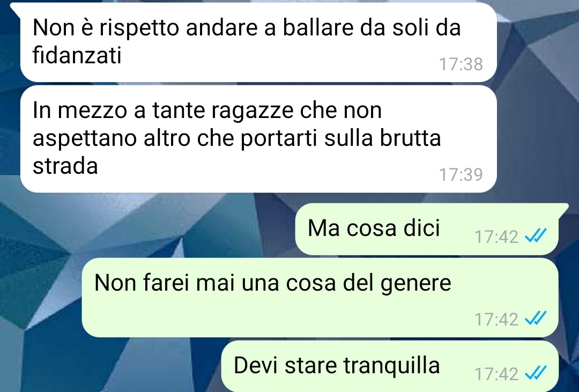Tap the 17:38 timestamp on first message
This screenshot has width=579, height=392.
(461, 64)
